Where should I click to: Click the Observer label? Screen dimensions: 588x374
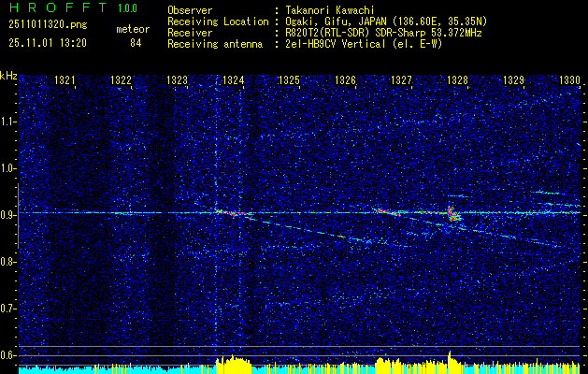[x=190, y=10]
